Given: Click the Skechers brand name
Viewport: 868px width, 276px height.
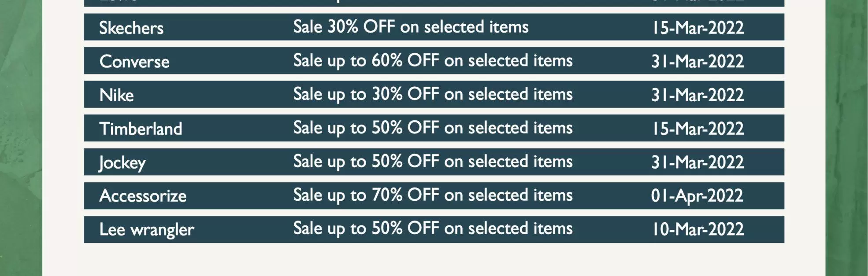Looking at the screenshot, I should click(131, 28).
